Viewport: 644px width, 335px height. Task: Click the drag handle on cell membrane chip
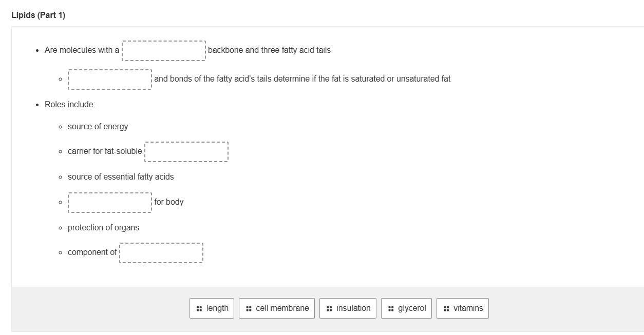click(x=249, y=308)
